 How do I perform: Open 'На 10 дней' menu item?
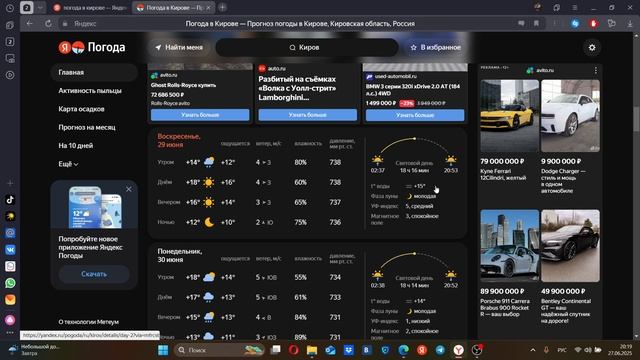[x=76, y=146]
